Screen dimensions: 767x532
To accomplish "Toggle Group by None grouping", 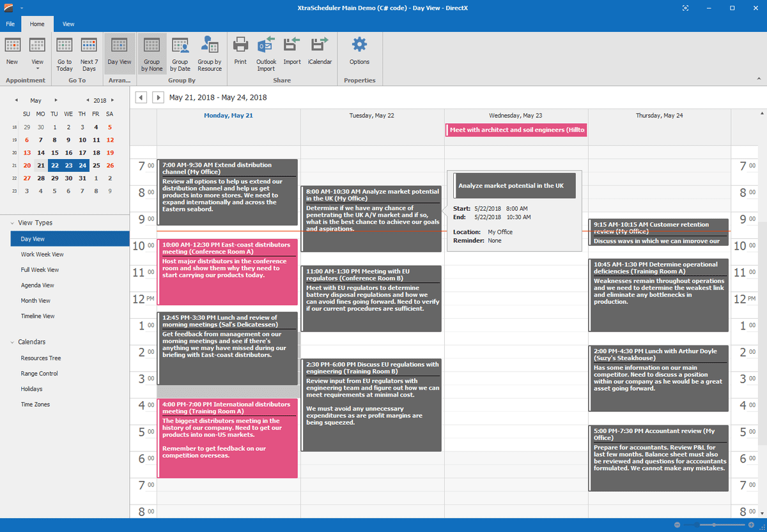I will [x=152, y=53].
